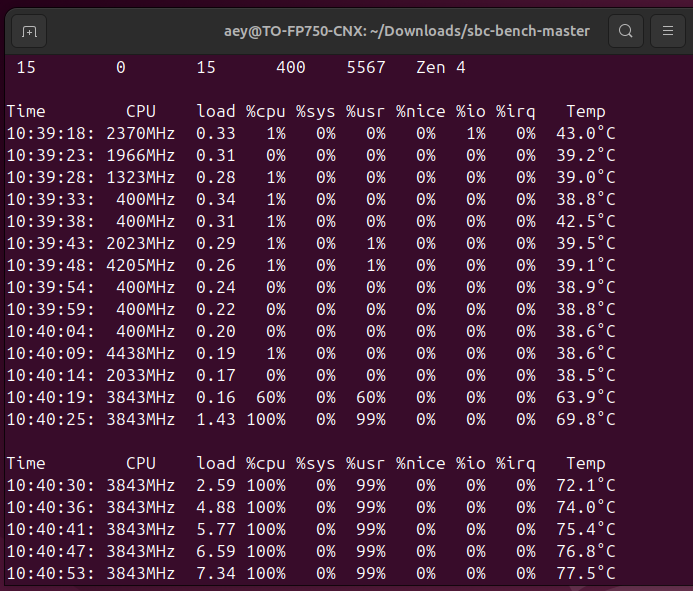The height and width of the screenshot is (591, 693).
Task: Open a new terminal tab icon
Action: (x=29, y=31)
